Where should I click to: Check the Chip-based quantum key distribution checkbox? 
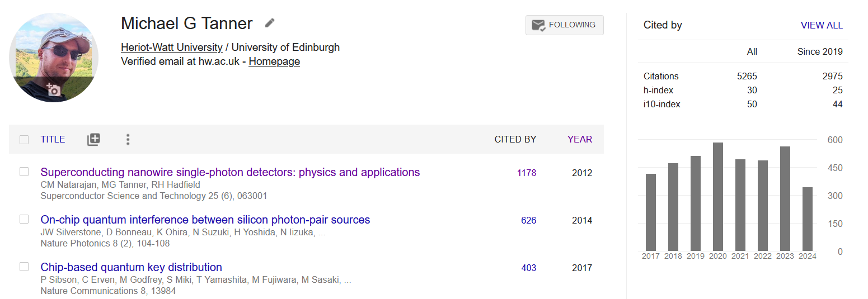(24, 267)
